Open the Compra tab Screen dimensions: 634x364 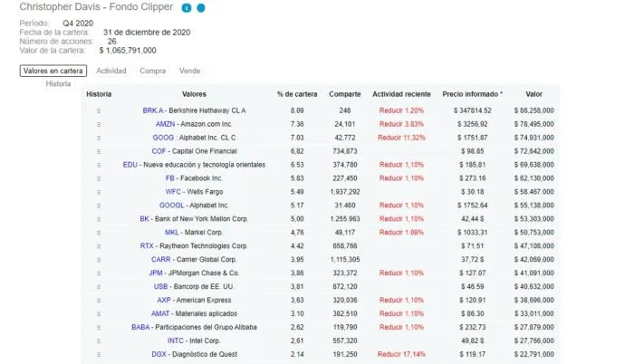pos(153,71)
